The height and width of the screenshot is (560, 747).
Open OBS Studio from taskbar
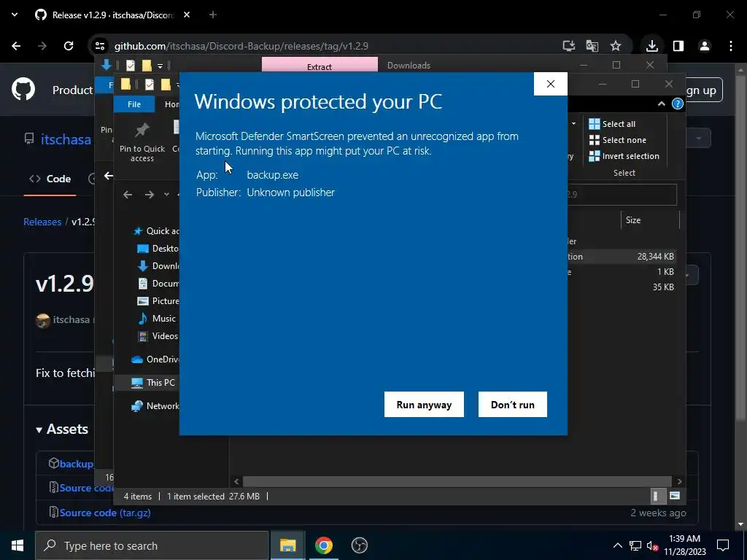pyautogui.click(x=359, y=545)
